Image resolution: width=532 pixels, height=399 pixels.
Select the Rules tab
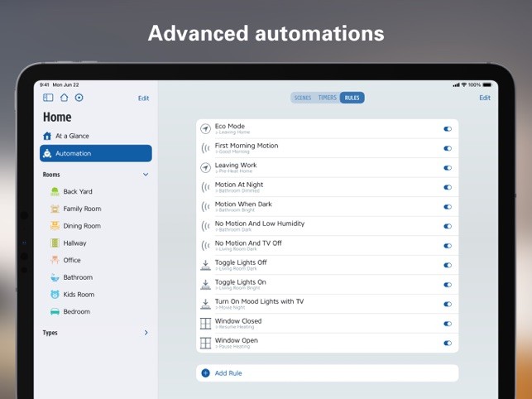pyautogui.click(x=352, y=98)
